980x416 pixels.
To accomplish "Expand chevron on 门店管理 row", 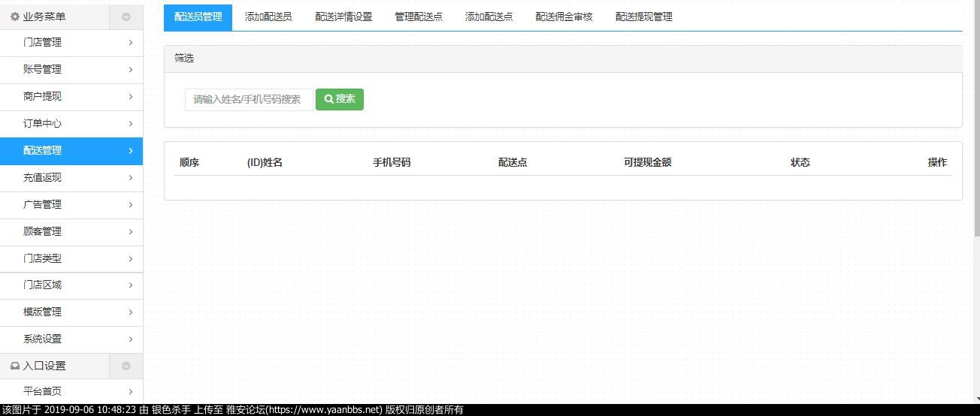I will pyautogui.click(x=131, y=43).
